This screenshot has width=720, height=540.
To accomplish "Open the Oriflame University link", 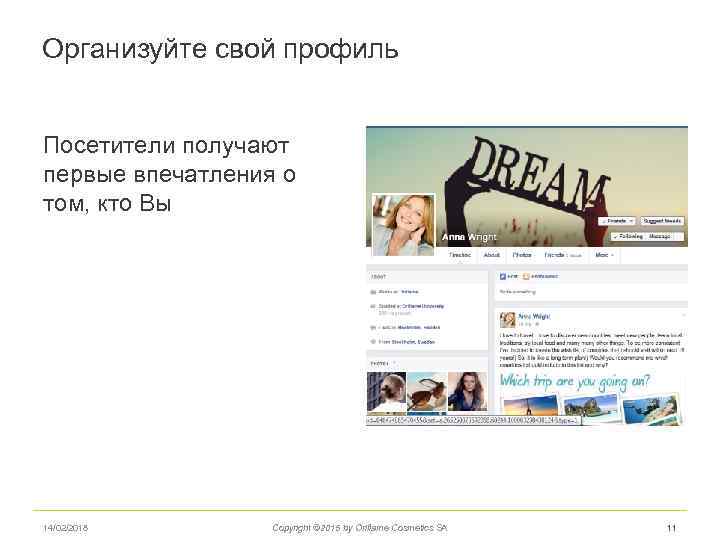I will [x=423, y=306].
